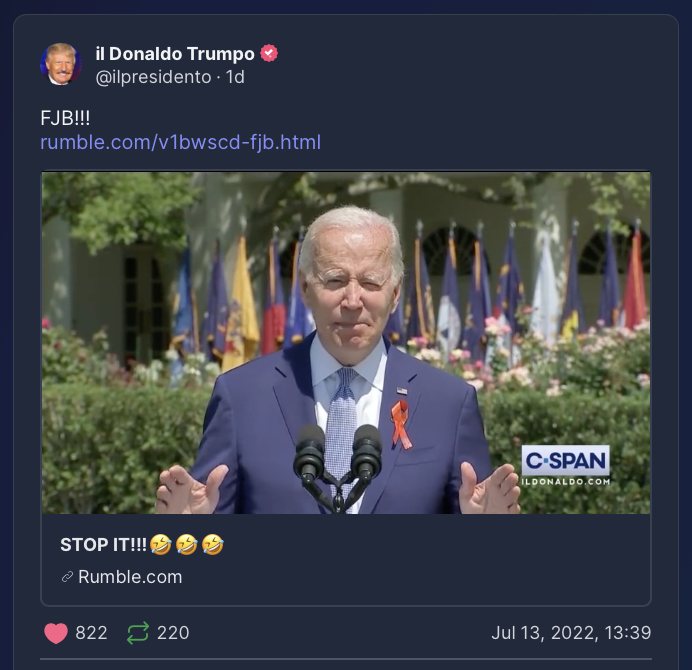This screenshot has width=692, height=670.
Task: Open the 1d relative timestamp
Action: point(235,77)
